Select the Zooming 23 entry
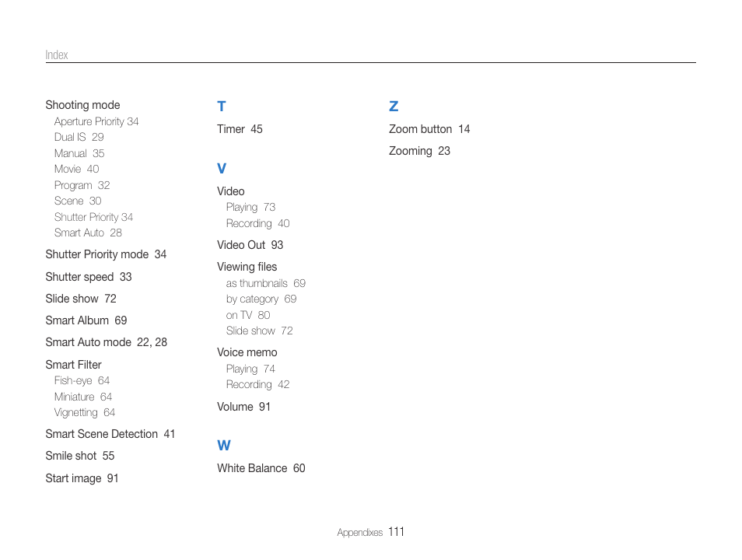 pos(419,151)
